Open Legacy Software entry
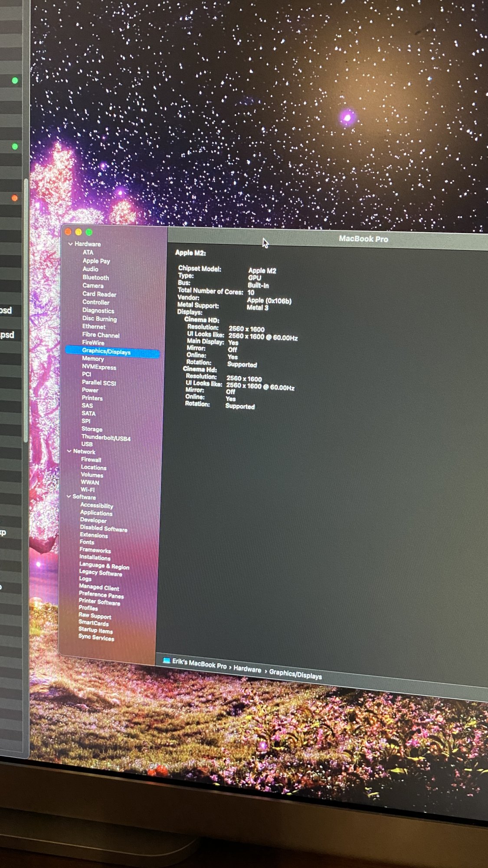The height and width of the screenshot is (868, 488). [x=100, y=572]
